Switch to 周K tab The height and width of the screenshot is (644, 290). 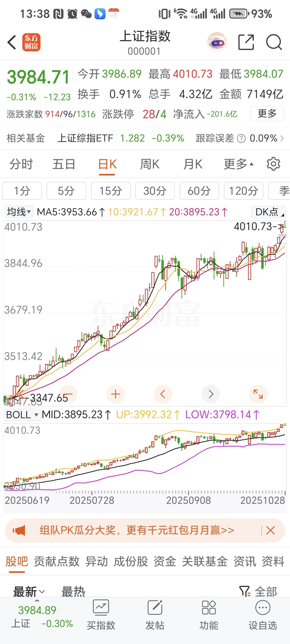coord(150,164)
